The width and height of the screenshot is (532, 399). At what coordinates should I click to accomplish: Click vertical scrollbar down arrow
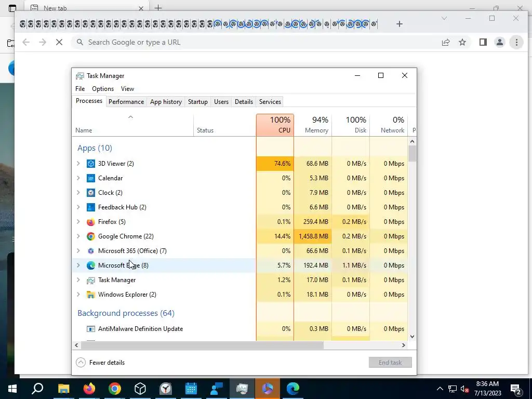[x=412, y=337]
